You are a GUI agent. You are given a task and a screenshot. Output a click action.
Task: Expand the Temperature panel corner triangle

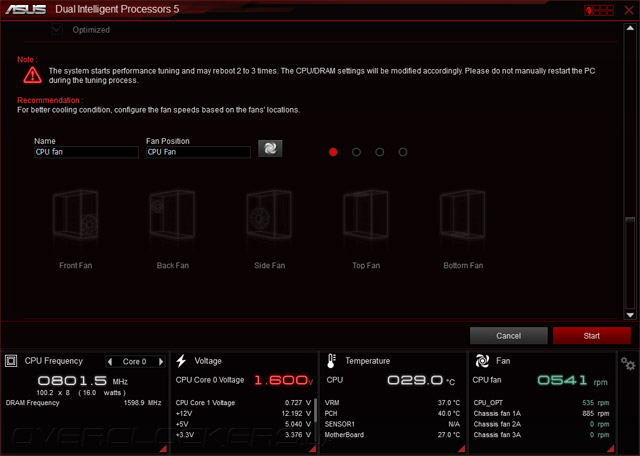click(462, 449)
